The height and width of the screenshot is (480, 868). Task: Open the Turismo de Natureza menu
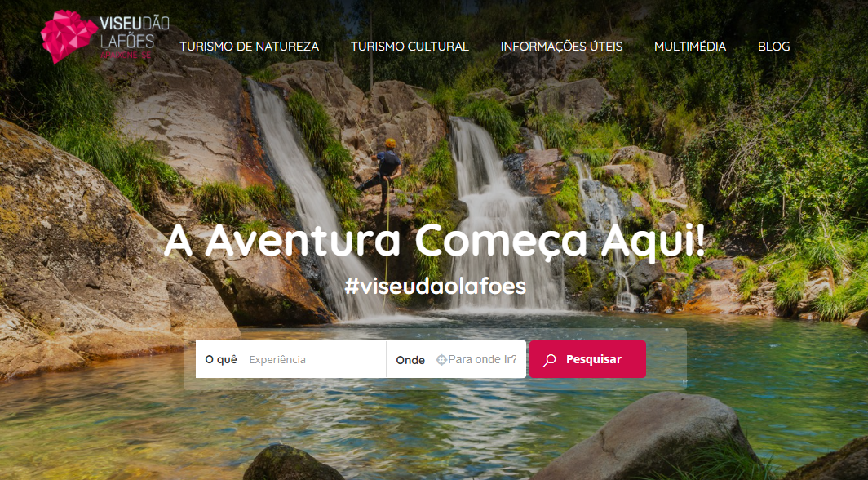tap(249, 47)
